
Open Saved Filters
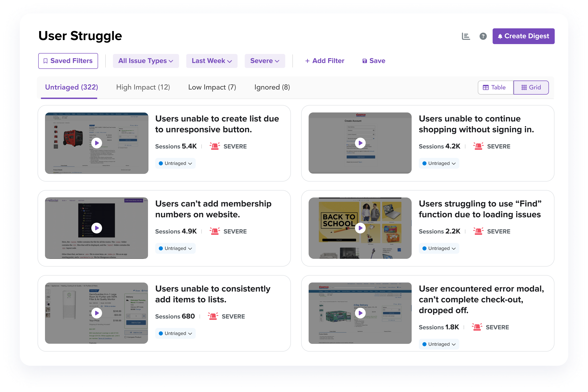point(68,61)
